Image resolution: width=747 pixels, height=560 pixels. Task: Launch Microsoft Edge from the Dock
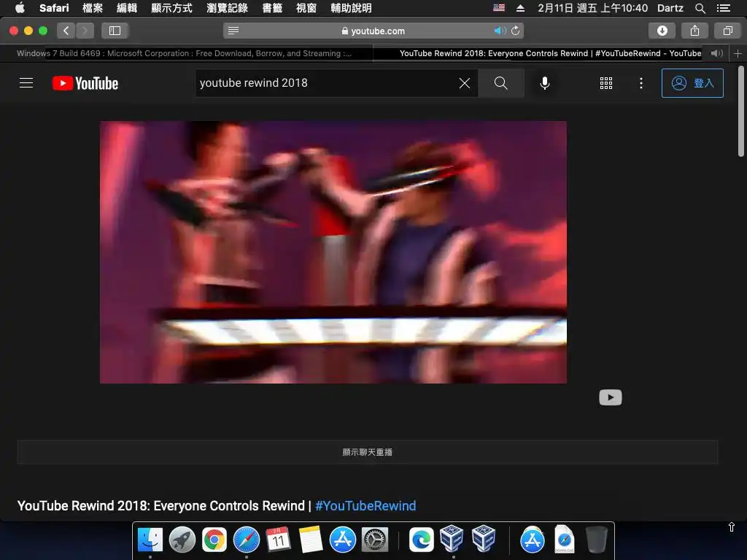tap(422, 540)
